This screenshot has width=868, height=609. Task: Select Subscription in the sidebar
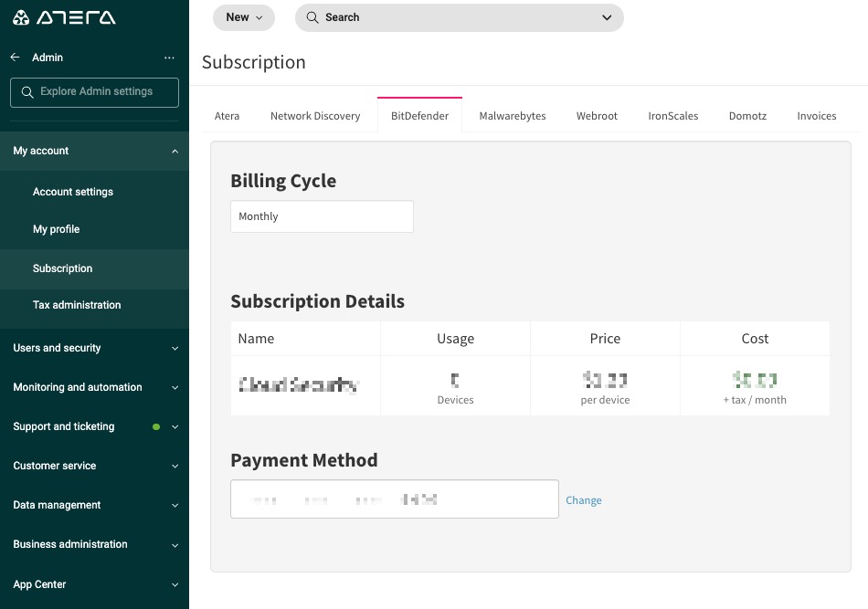click(95, 268)
